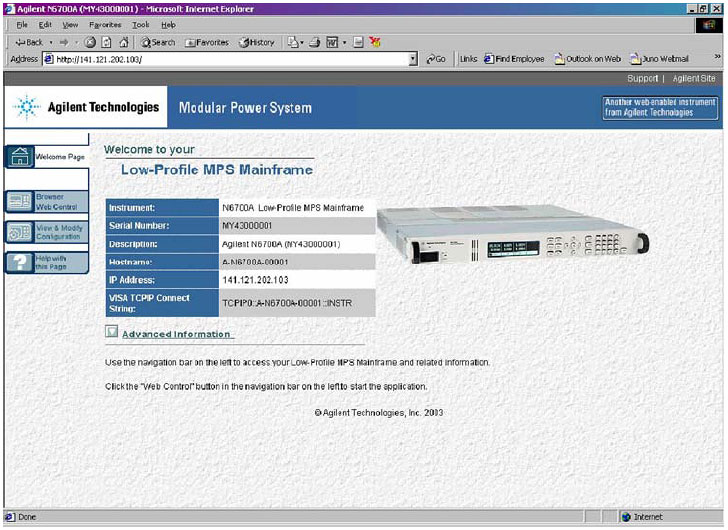Click the Discuss toolbar icon
The height and width of the screenshot is (530, 728).
358,42
